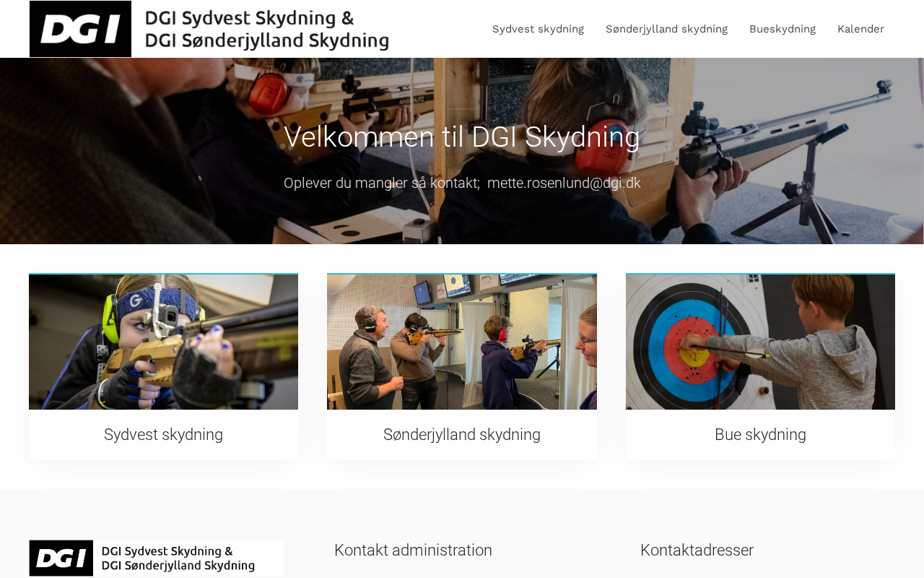Image resolution: width=924 pixels, height=578 pixels.
Task: Open the Bue skydning card title
Action: 760,434
